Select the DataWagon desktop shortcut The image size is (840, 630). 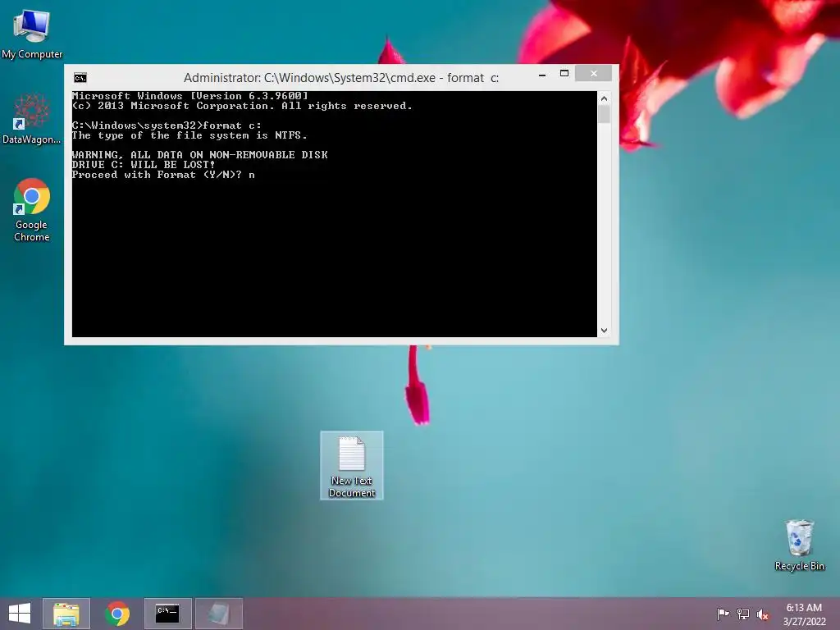[x=32, y=118]
